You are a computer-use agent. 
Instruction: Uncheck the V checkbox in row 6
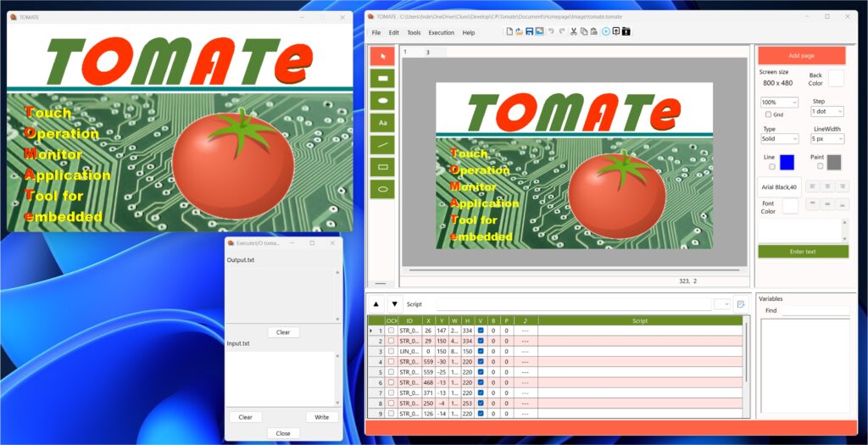[x=481, y=382]
